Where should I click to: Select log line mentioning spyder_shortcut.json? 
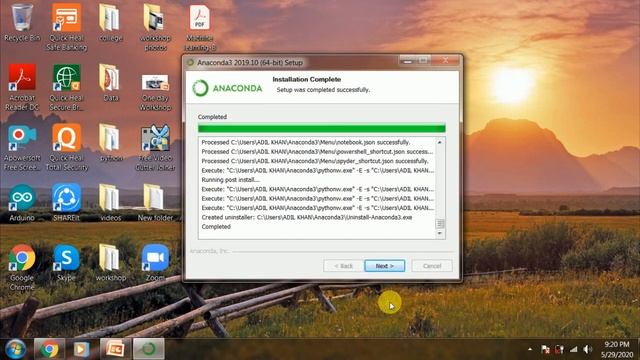(315, 161)
